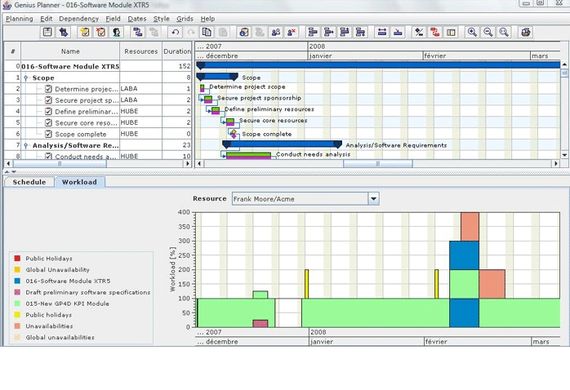Image resolution: width=570 pixels, height=390 pixels.
Task: Toggle checkbox for Secure project sponsorship row
Action: 48,100
